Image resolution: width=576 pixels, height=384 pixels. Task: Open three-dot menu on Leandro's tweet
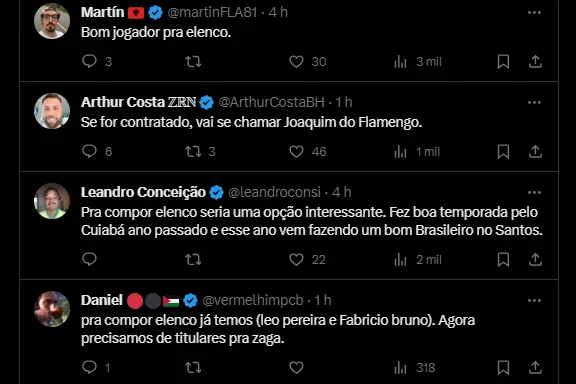(x=534, y=193)
